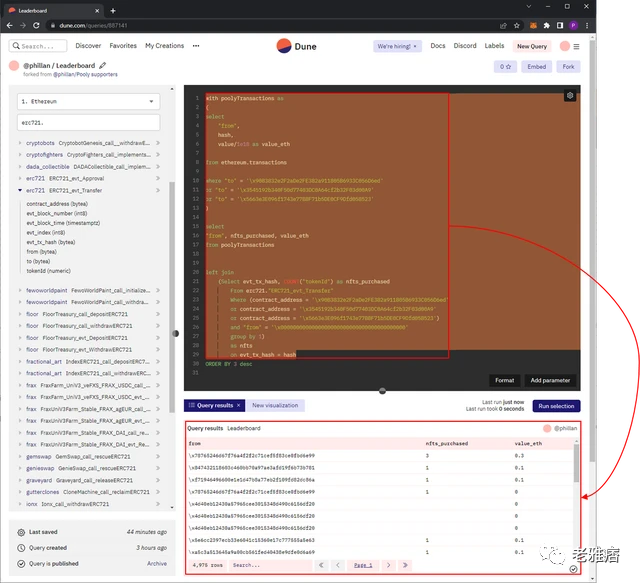Click the New Query button
The image size is (640, 583).
click(532, 46)
